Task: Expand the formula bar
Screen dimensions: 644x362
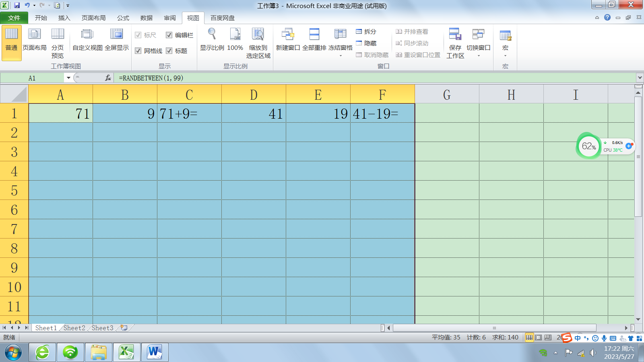Action: [640, 78]
